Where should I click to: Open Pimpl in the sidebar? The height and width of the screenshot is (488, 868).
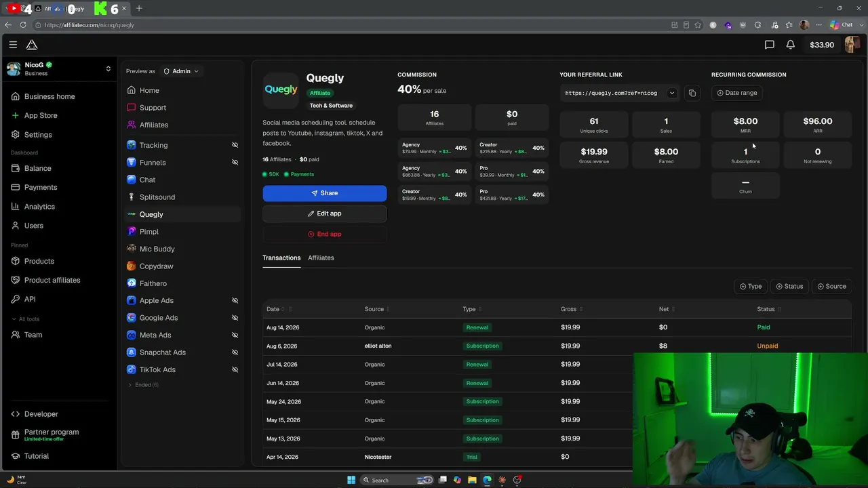point(149,232)
